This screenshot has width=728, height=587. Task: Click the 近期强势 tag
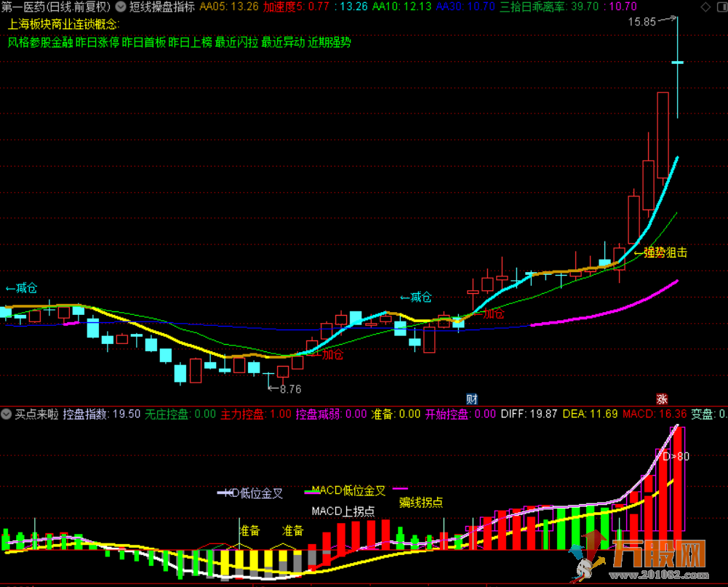[329, 42]
